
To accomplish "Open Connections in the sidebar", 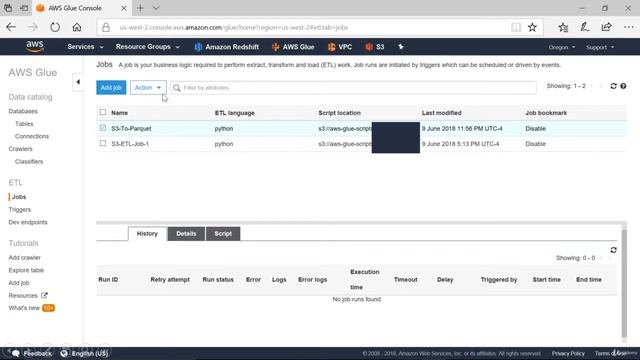I will 32,136.
